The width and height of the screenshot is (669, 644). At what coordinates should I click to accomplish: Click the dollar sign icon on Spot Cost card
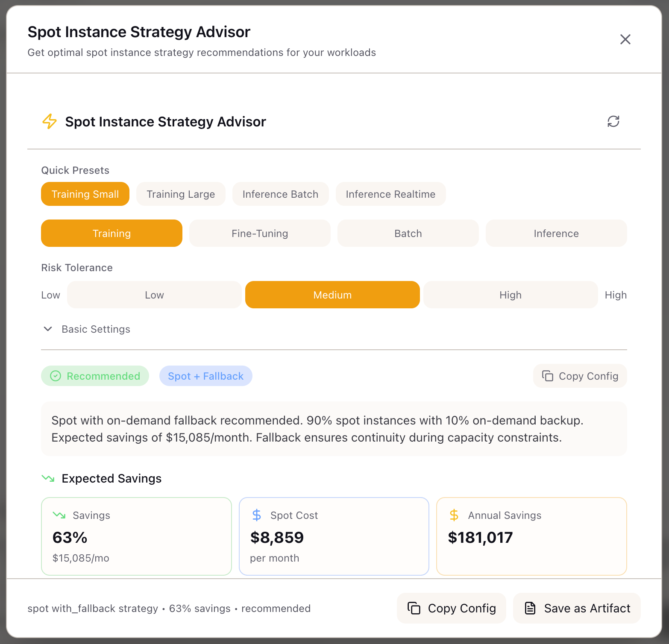pos(256,515)
